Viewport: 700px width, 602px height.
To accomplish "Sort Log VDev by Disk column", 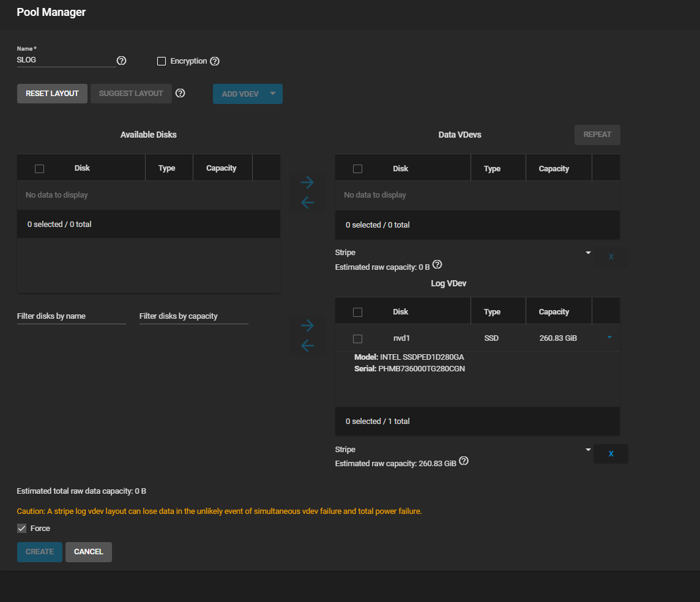I will click(400, 312).
